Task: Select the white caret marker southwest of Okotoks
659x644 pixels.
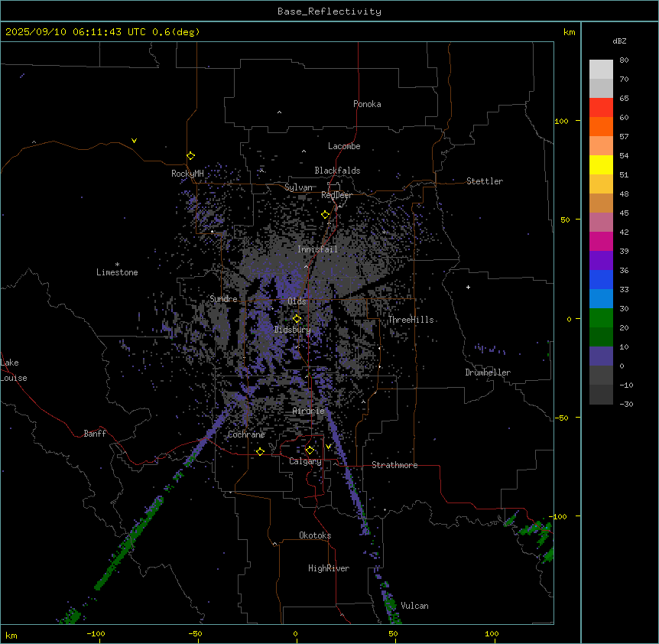Action: [274, 544]
